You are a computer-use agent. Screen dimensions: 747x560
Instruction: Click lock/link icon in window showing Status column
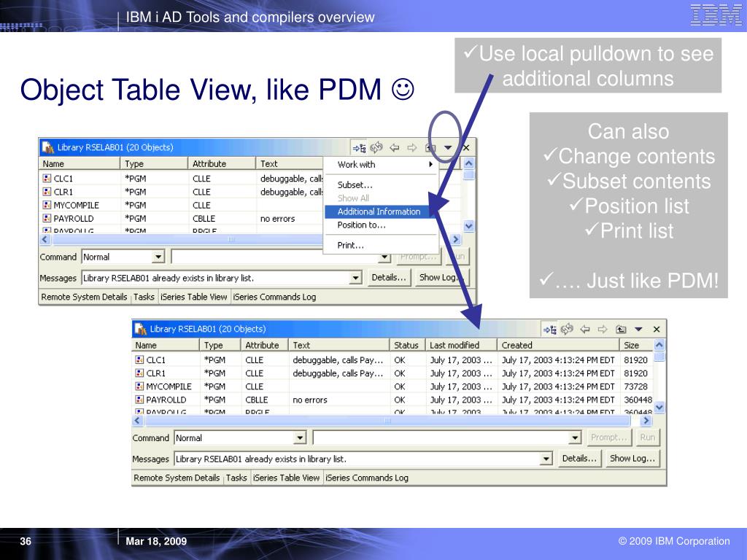click(550, 330)
